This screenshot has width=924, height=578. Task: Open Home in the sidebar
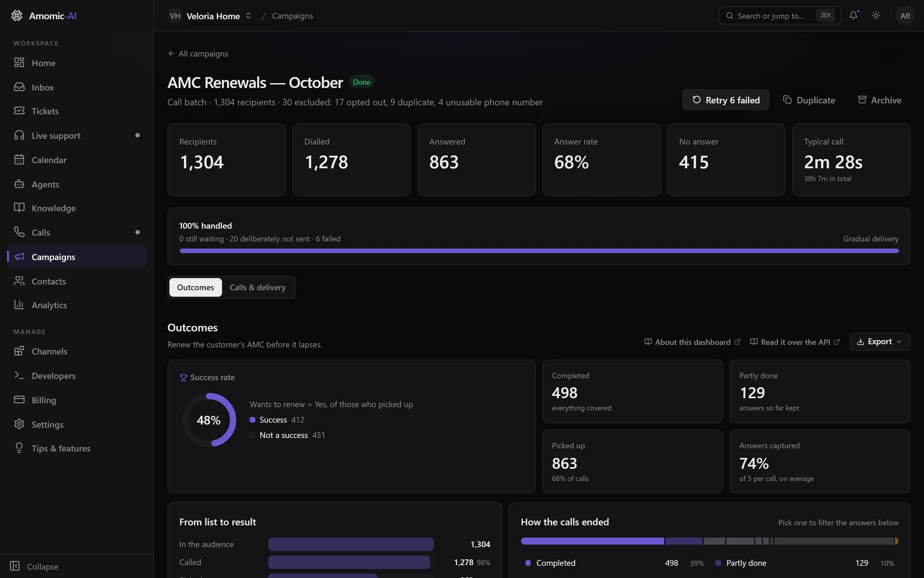[x=77, y=63]
